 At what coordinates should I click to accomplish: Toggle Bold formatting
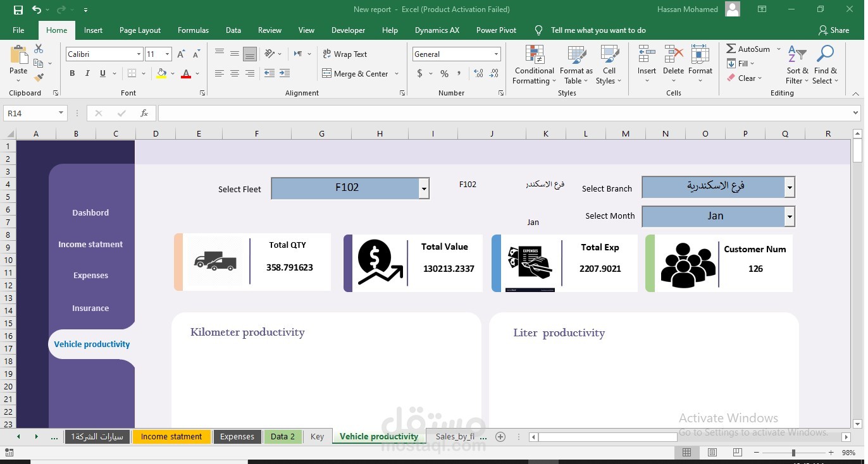72,73
